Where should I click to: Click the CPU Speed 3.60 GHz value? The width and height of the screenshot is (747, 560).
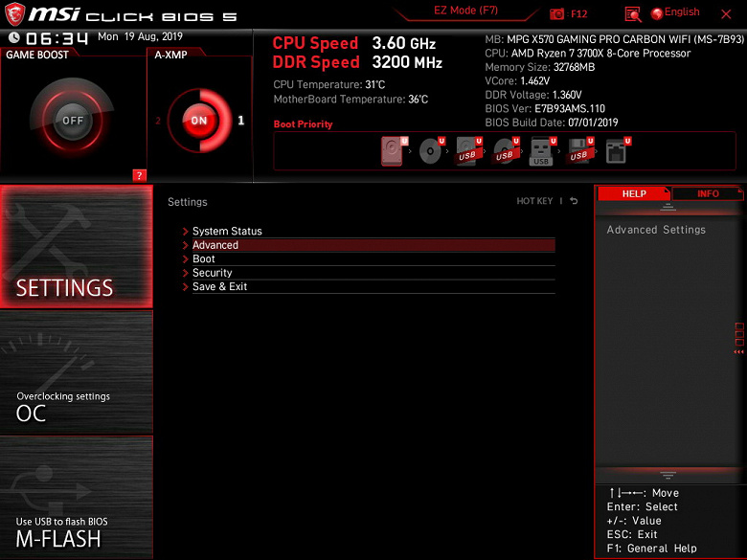click(x=404, y=43)
